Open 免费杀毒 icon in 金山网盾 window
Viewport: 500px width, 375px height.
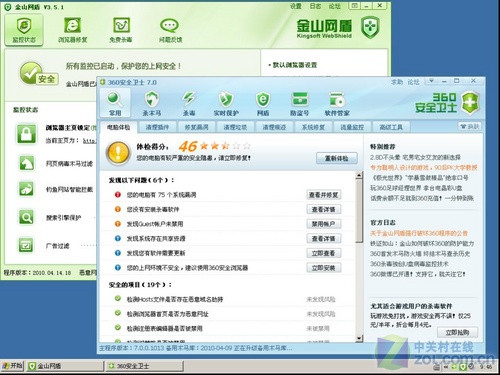(121, 30)
